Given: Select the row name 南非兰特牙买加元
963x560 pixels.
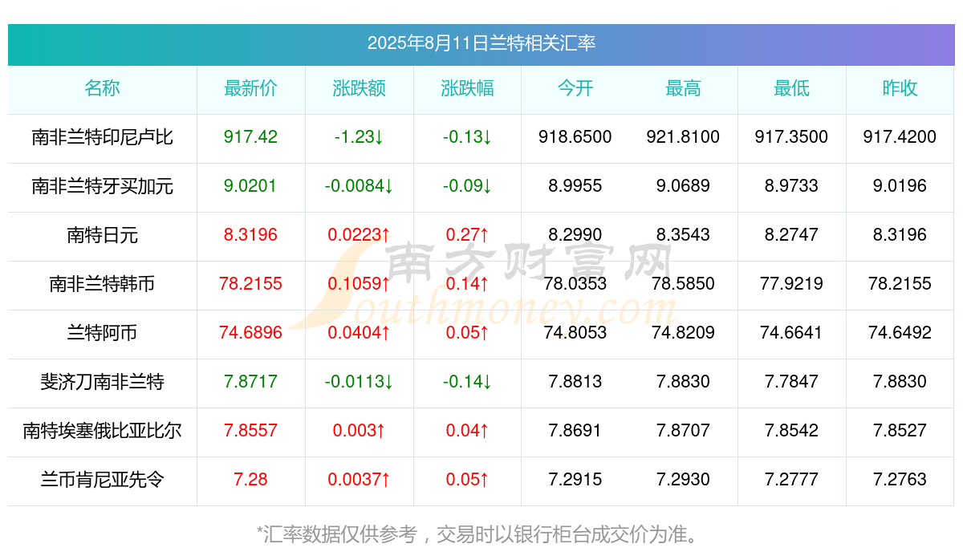Looking at the screenshot, I should (x=102, y=186).
